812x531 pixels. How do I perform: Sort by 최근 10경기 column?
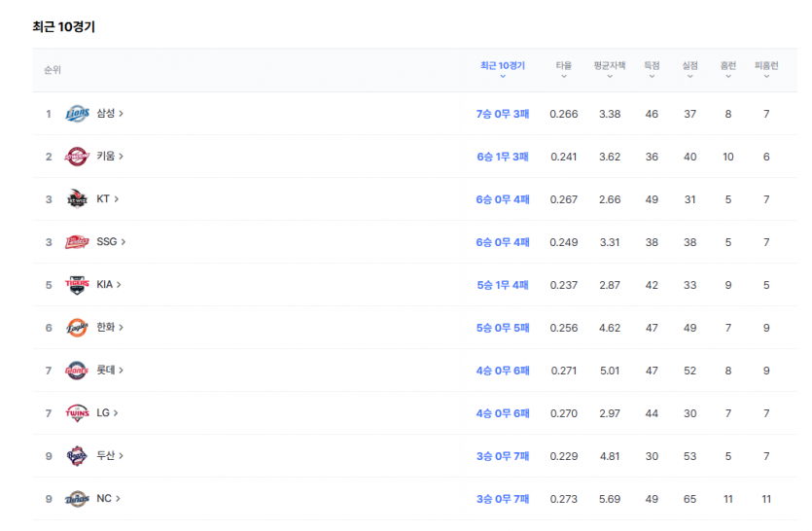503,69
